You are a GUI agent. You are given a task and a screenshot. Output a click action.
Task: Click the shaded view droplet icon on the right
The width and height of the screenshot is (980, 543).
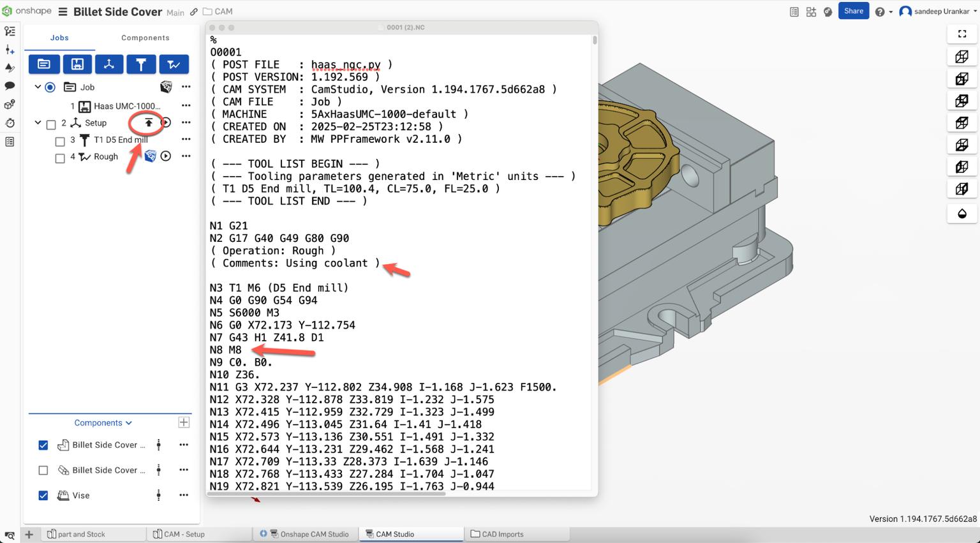[962, 214]
